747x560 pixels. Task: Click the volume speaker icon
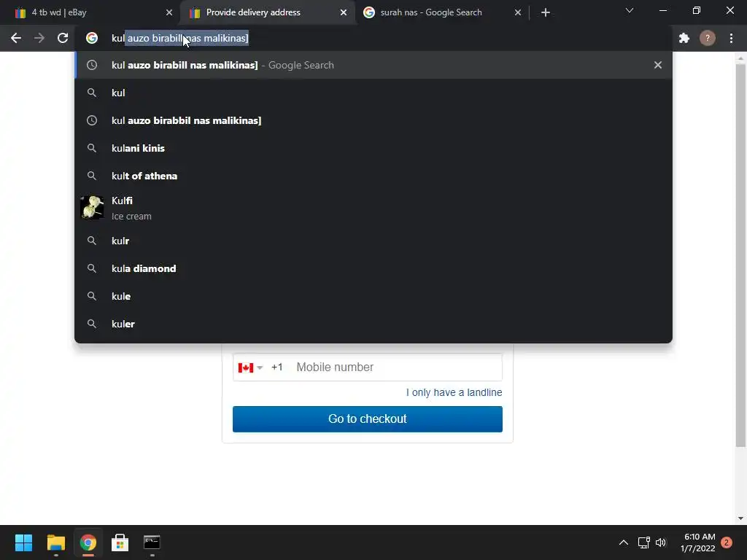(x=661, y=542)
